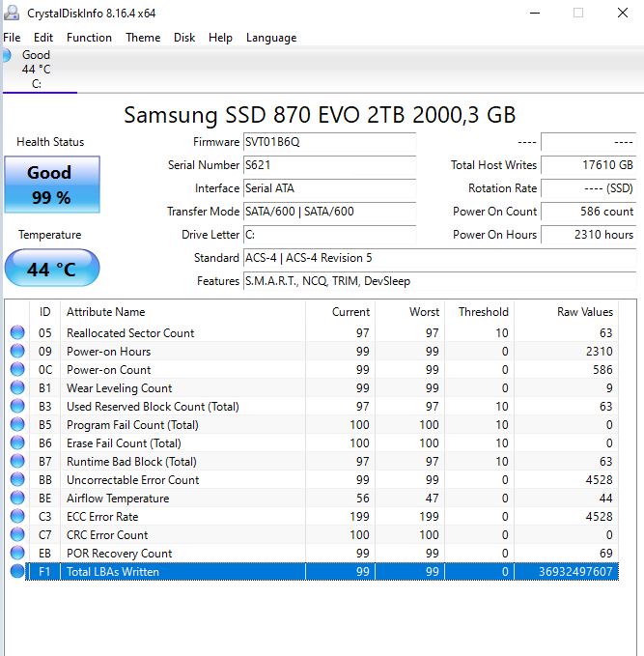Click the Samsung SSD 870 EVO title
The image size is (644, 656).
pos(320,115)
